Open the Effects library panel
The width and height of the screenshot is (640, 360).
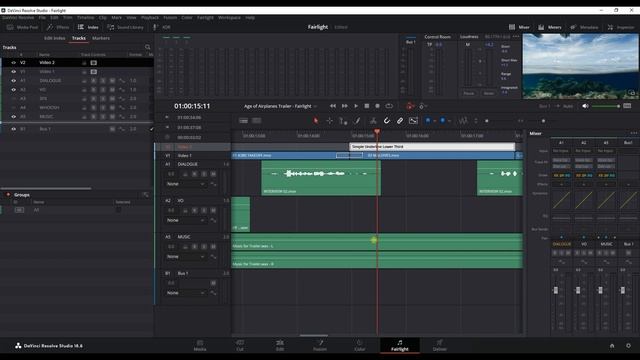[58, 27]
